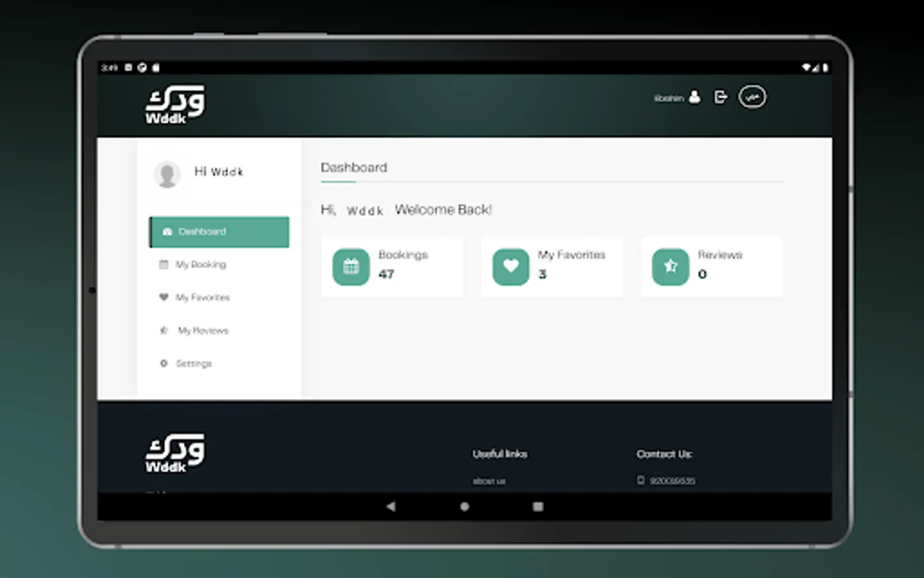Click the Wddk logo in the footer

pos(175,453)
